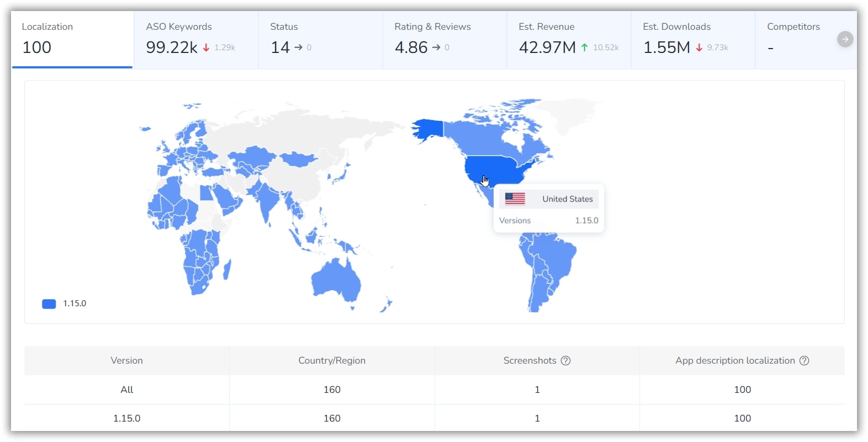Click the red down arrow beside 99.22k
The height and width of the screenshot is (442, 868).
[x=206, y=47]
